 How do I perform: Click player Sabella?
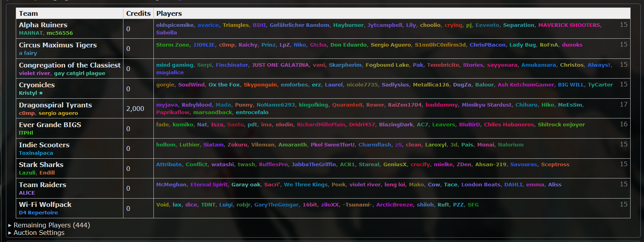[166, 33]
